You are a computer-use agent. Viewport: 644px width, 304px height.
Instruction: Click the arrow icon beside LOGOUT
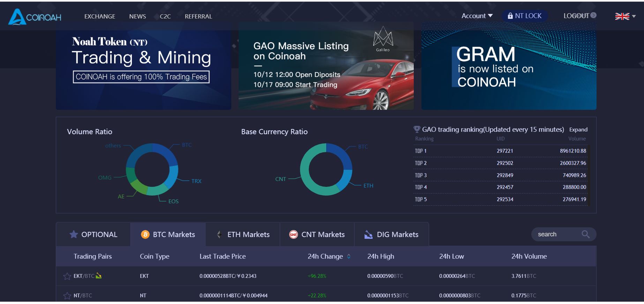pos(593,15)
